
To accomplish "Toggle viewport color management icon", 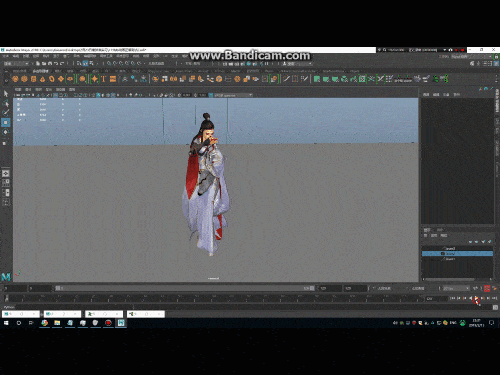I will point(211,95).
